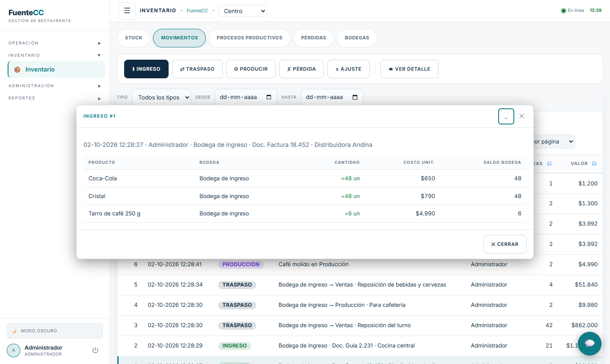
Task: Open the hamburger menu icon
Action: (127, 11)
